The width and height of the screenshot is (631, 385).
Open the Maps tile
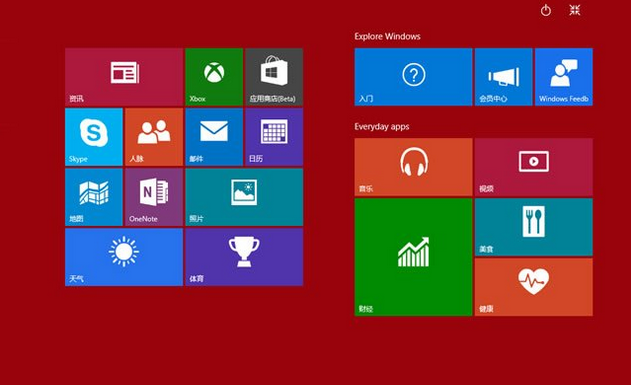[x=94, y=197]
